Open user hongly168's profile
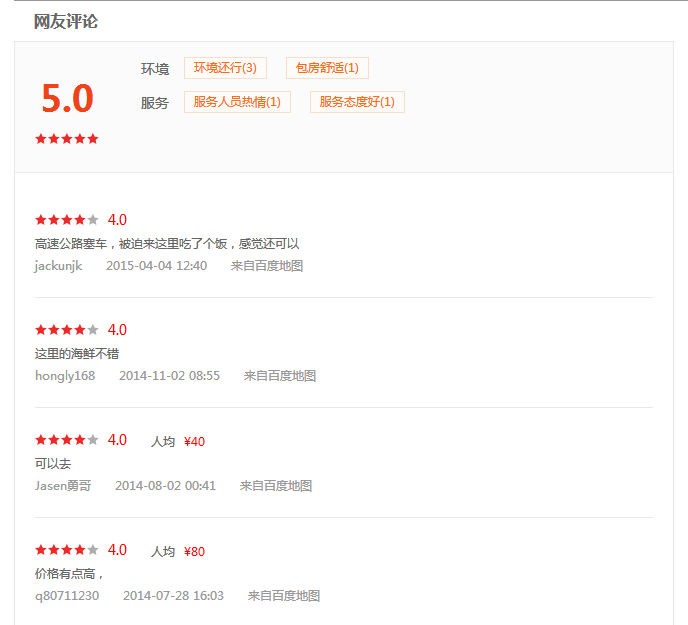 pos(65,376)
